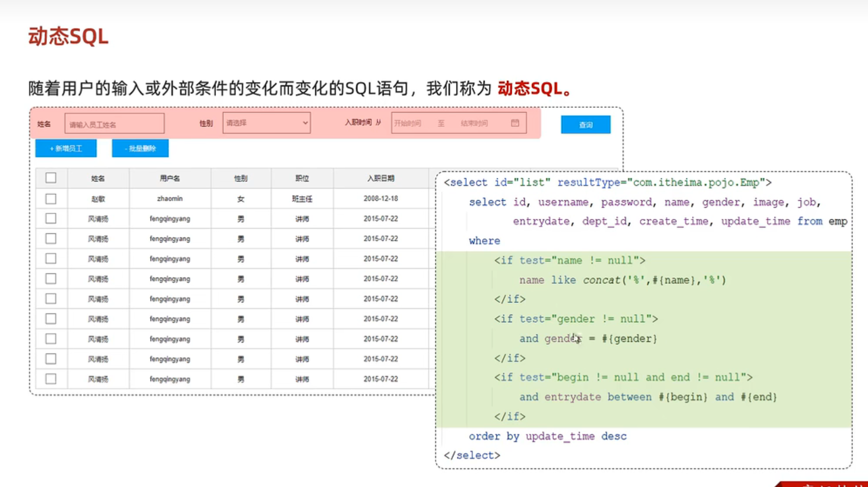Click the 姓名 column header
Viewport: 868px width, 487px height.
coord(98,178)
